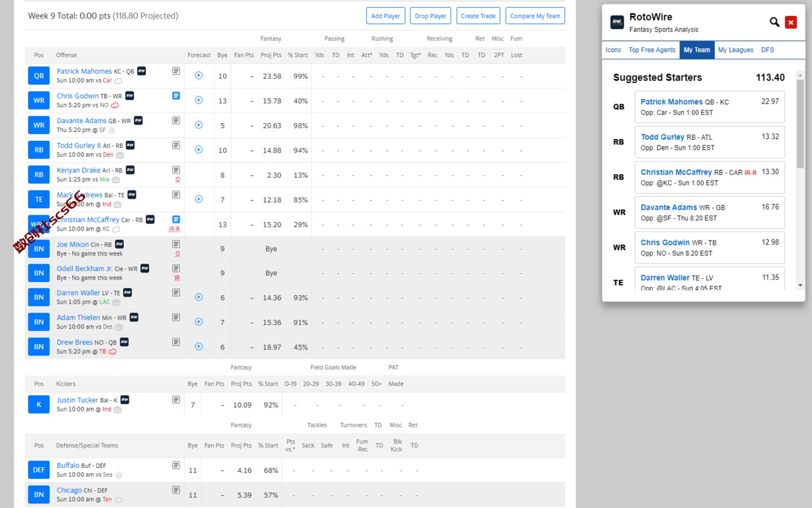Click the 113.40 Suggested Starters total

pos(770,77)
